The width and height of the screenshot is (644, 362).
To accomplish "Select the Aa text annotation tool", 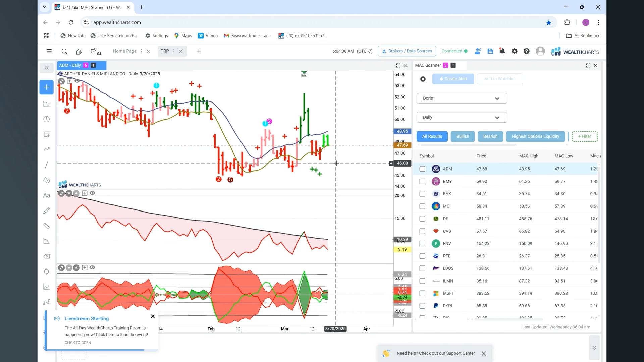I will click(47, 196).
